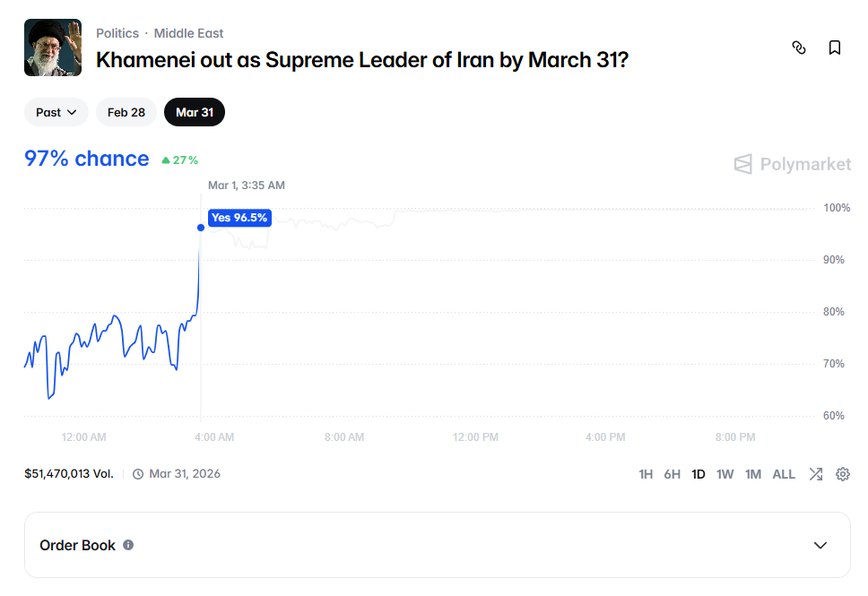Click the shuffle compare arrows icon
The image size is (868, 596).
[815, 474]
